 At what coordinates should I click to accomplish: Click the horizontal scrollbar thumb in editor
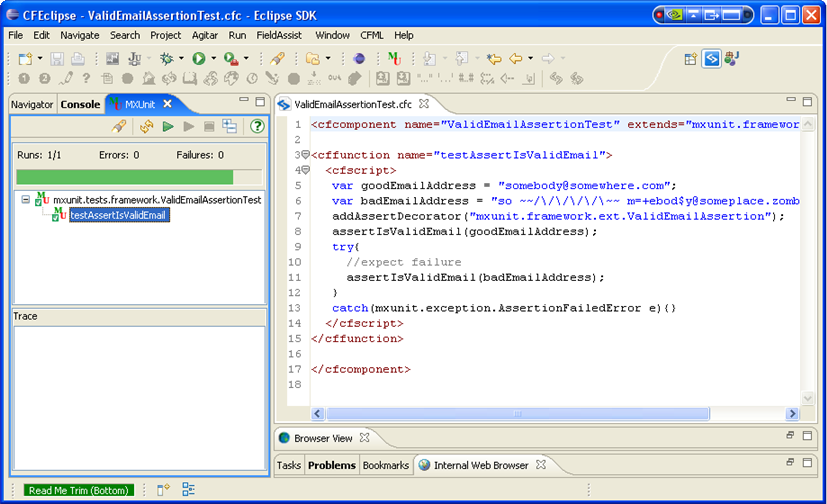517,414
